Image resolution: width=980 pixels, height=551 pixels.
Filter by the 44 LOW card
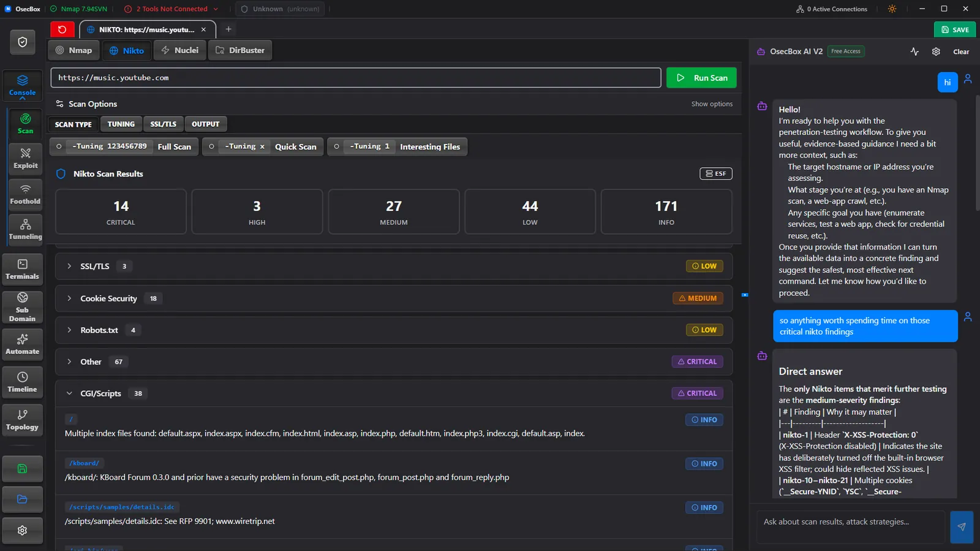[530, 211]
